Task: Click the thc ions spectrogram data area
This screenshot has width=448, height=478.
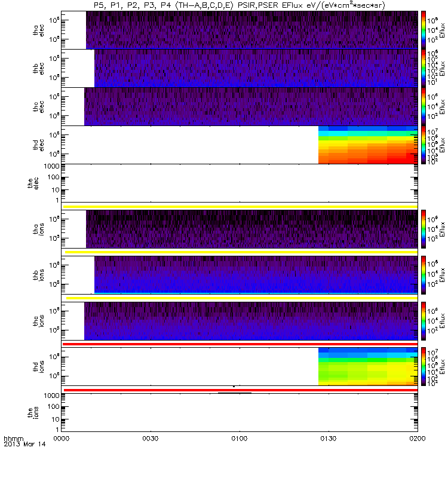Action: [251, 321]
